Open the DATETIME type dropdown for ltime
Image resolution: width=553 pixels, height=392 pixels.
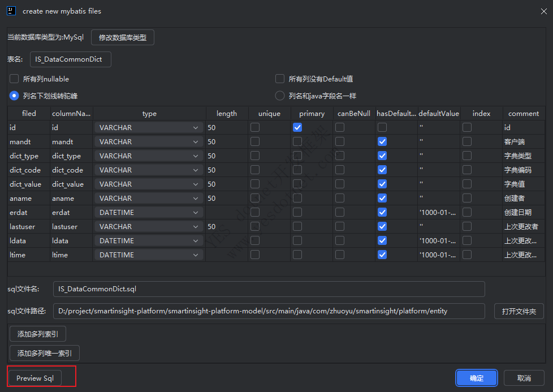(x=149, y=255)
